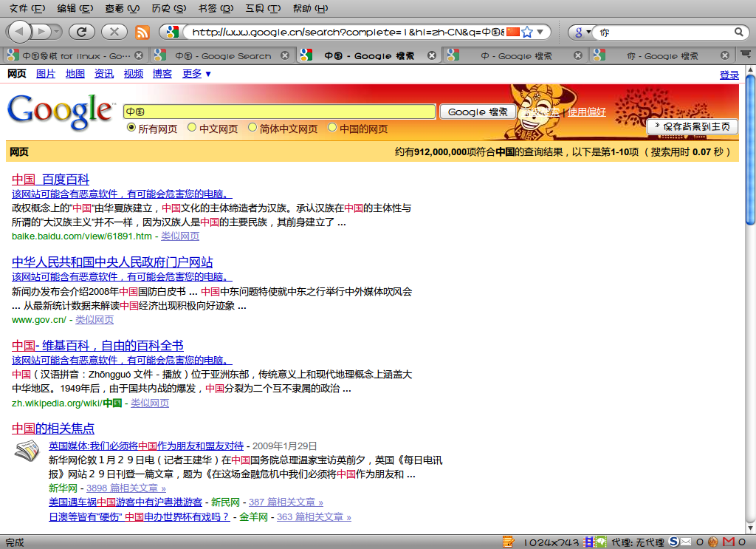Stop loading with the X toolbar button

point(114,32)
